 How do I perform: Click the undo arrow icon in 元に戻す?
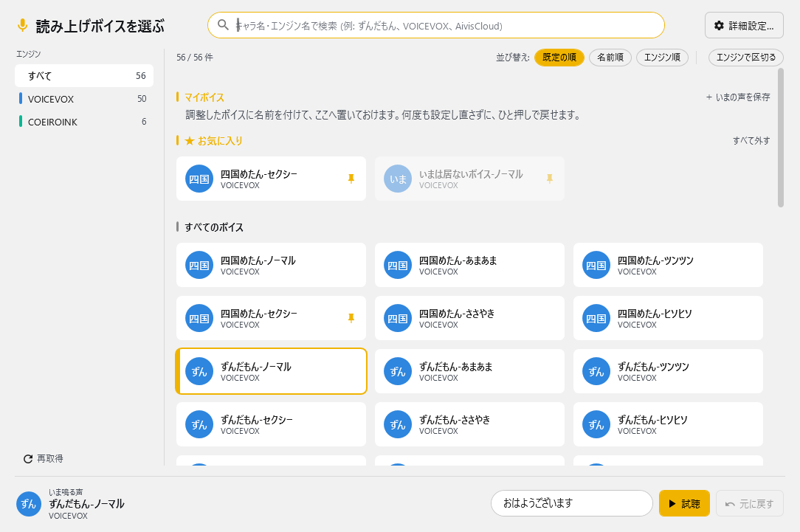coord(730,504)
